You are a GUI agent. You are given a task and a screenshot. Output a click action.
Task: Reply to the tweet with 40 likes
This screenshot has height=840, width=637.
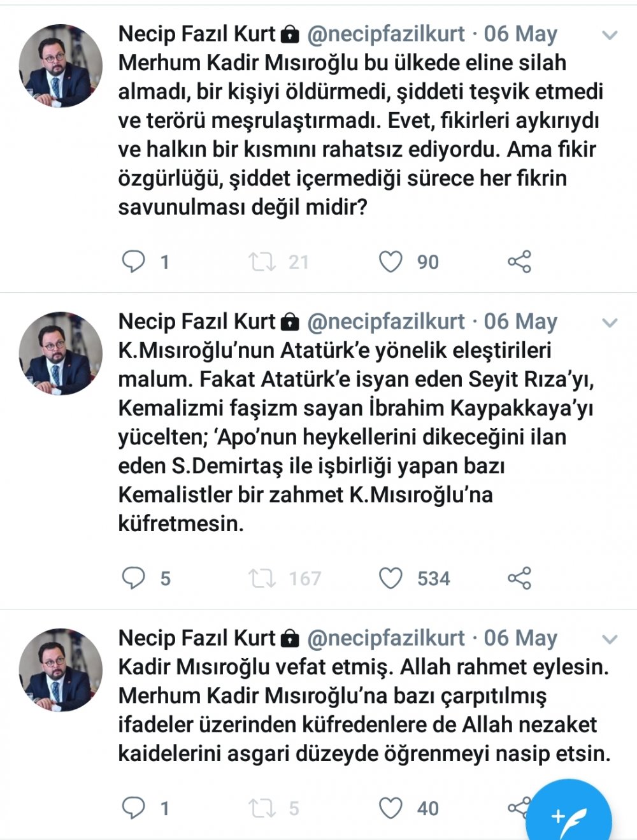[x=134, y=808]
